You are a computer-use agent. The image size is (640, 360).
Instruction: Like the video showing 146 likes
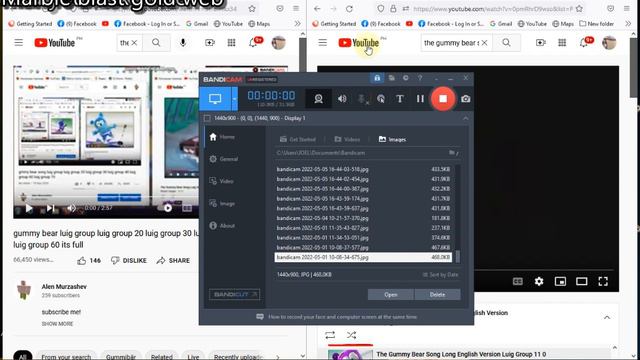89,260
